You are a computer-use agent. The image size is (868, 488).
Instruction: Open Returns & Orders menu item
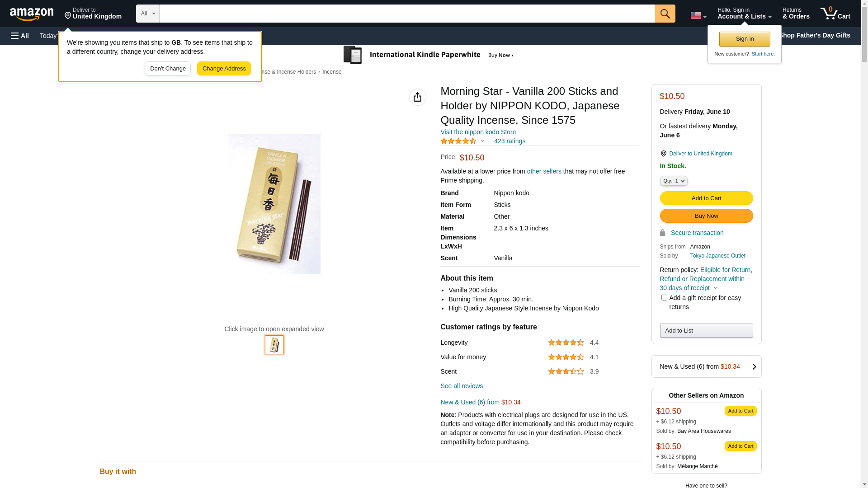click(x=796, y=14)
